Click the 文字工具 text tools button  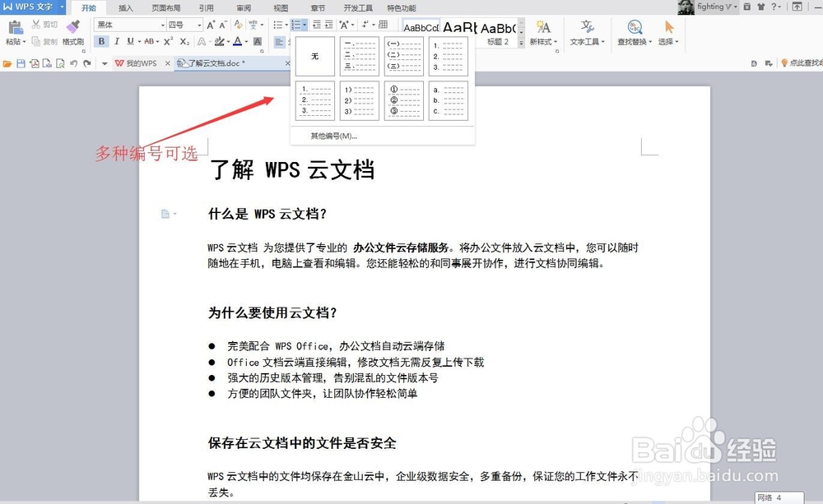coord(588,33)
